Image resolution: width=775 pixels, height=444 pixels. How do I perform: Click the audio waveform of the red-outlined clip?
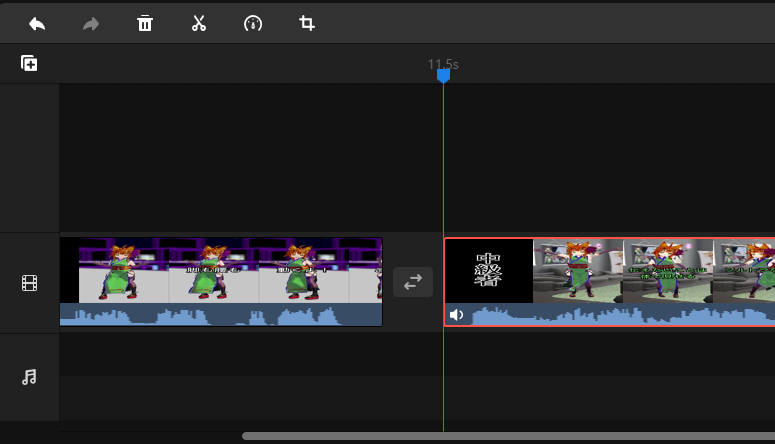click(620, 315)
